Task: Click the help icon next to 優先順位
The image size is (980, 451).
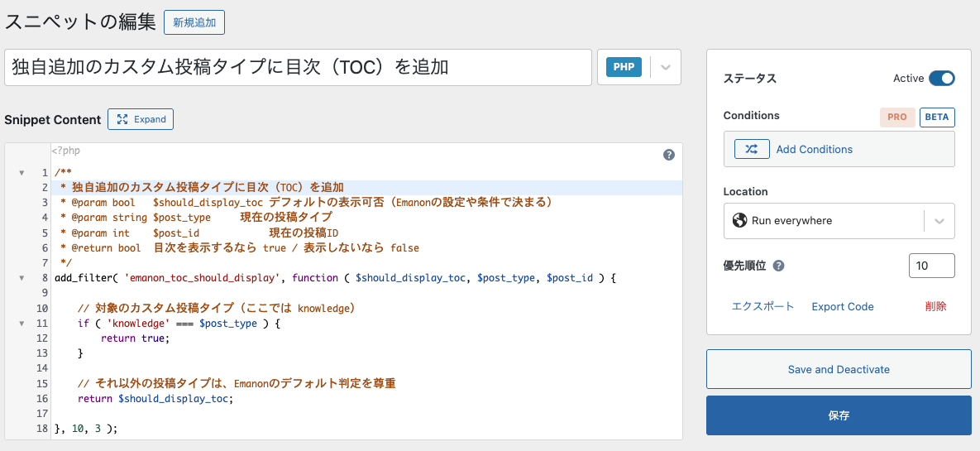Action: [x=778, y=266]
